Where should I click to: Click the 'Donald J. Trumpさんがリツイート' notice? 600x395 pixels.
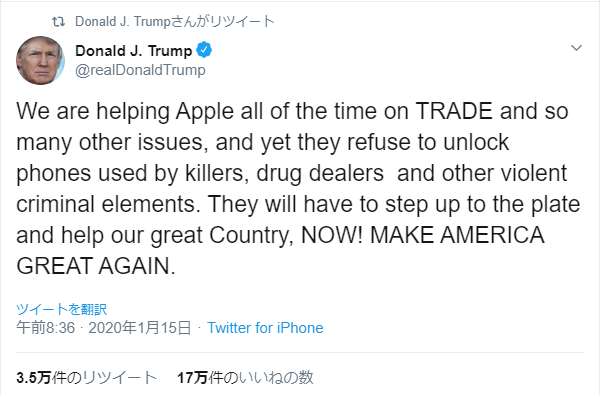pos(175,21)
